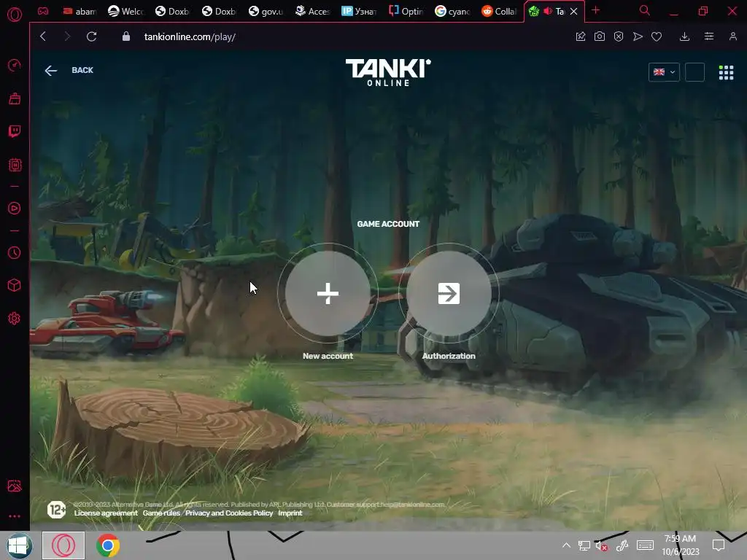The height and width of the screenshot is (560, 747).
Task: Open the sidebar three-dots more menu
Action: (x=15, y=516)
